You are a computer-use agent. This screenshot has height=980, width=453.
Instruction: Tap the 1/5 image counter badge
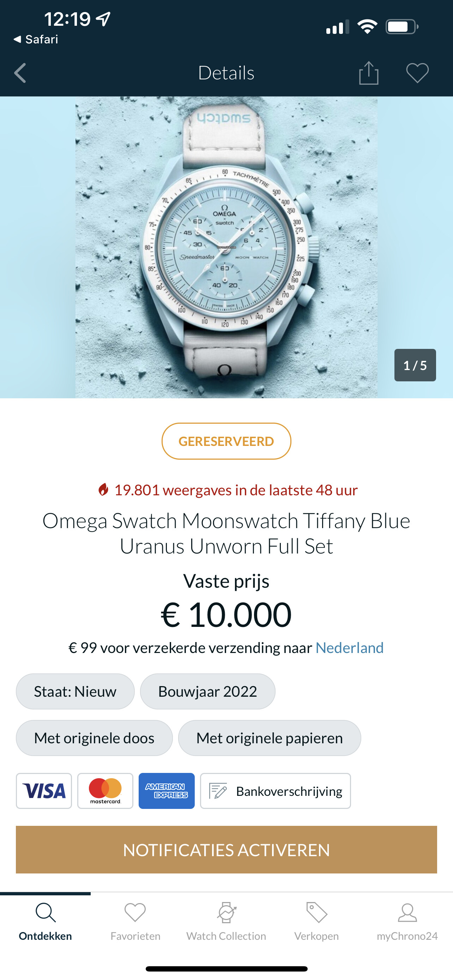tap(415, 365)
